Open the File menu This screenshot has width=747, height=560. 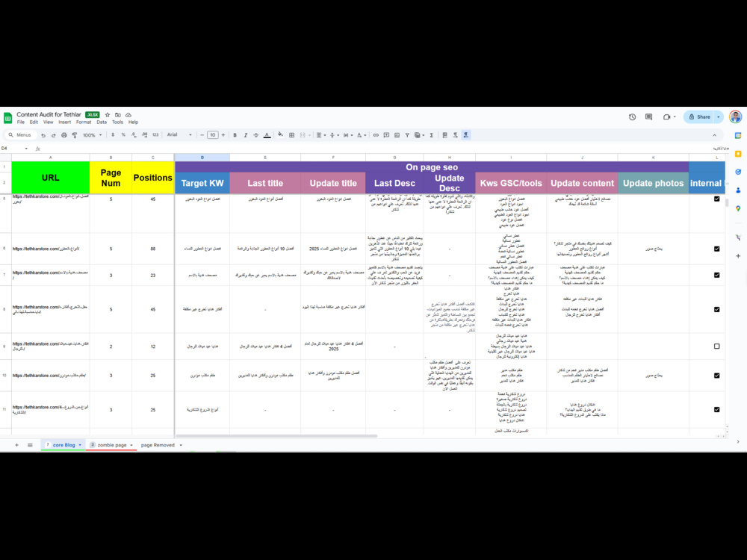click(x=20, y=122)
